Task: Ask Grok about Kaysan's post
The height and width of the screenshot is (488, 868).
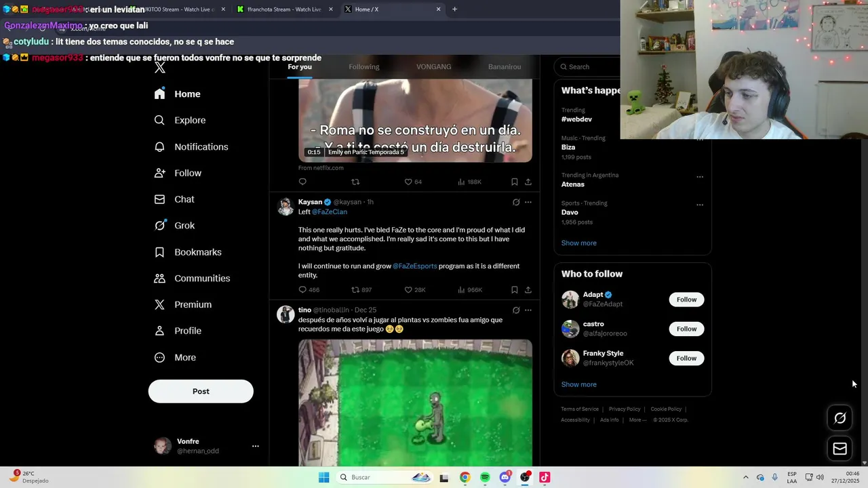Action: [x=516, y=202]
